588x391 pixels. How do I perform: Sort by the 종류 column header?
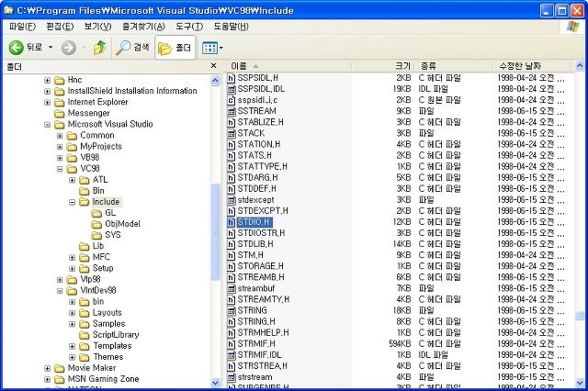tap(453, 66)
